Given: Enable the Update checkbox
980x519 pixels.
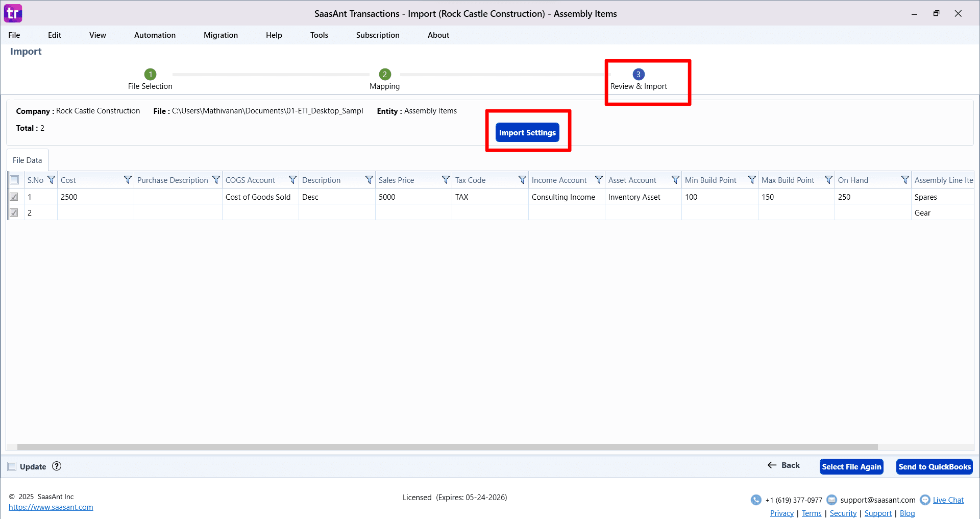Looking at the screenshot, I should (12, 466).
